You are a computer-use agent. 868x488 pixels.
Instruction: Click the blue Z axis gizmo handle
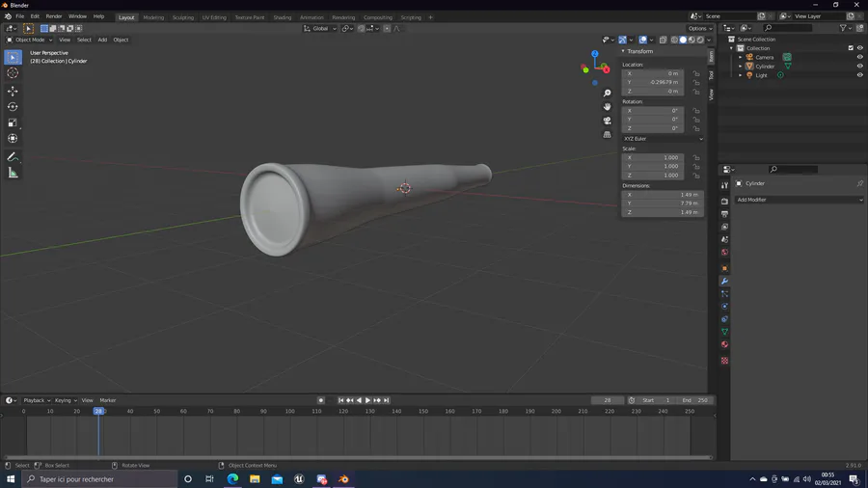coord(594,54)
